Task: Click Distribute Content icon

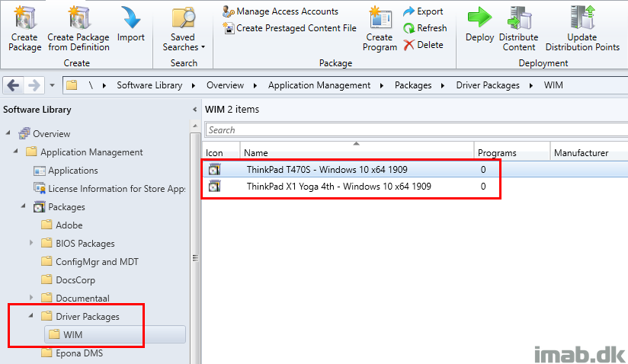Action: pos(519,18)
